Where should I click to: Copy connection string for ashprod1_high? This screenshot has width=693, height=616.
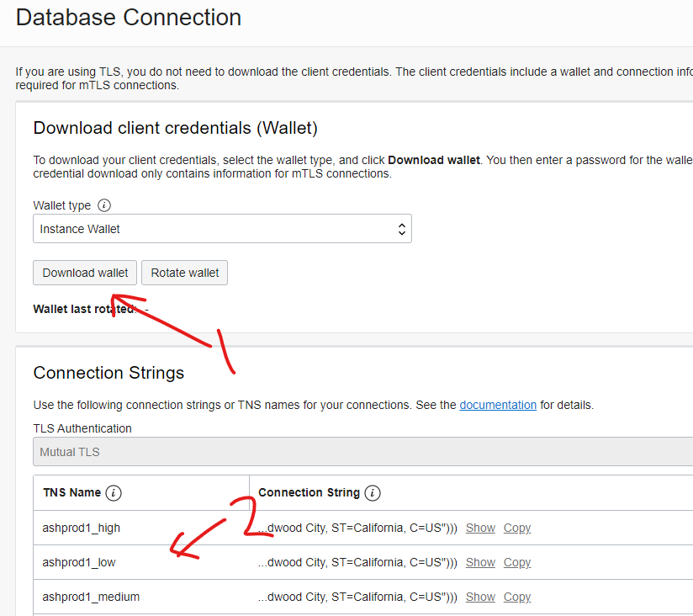pyautogui.click(x=517, y=528)
